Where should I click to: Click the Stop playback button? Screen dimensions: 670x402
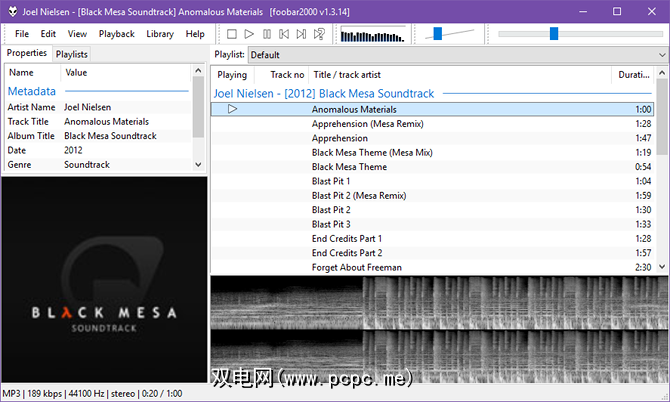[231, 34]
